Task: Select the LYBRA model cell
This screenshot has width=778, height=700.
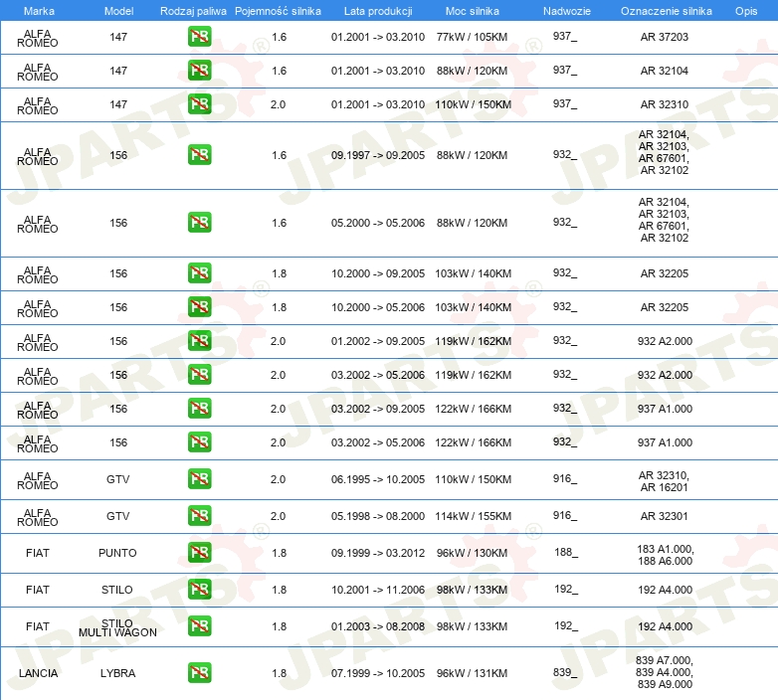Action: (x=117, y=673)
